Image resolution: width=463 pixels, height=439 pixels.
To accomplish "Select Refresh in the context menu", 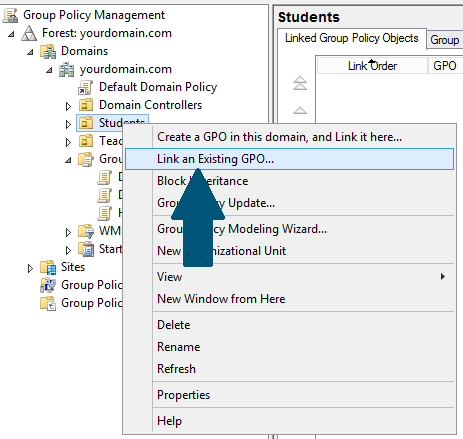I will (x=289, y=369).
